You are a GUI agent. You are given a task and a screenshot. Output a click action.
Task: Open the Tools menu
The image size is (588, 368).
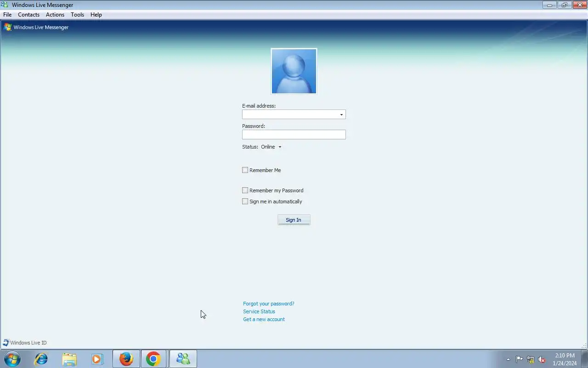(x=78, y=15)
